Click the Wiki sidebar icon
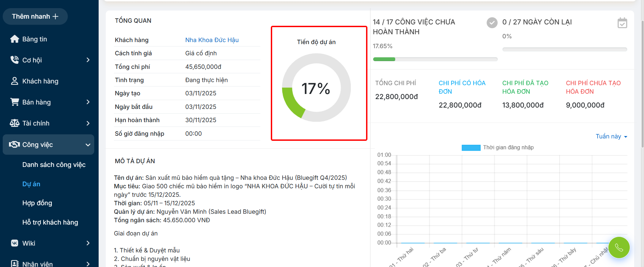Image resolution: width=644 pixels, height=267 pixels. 15,243
